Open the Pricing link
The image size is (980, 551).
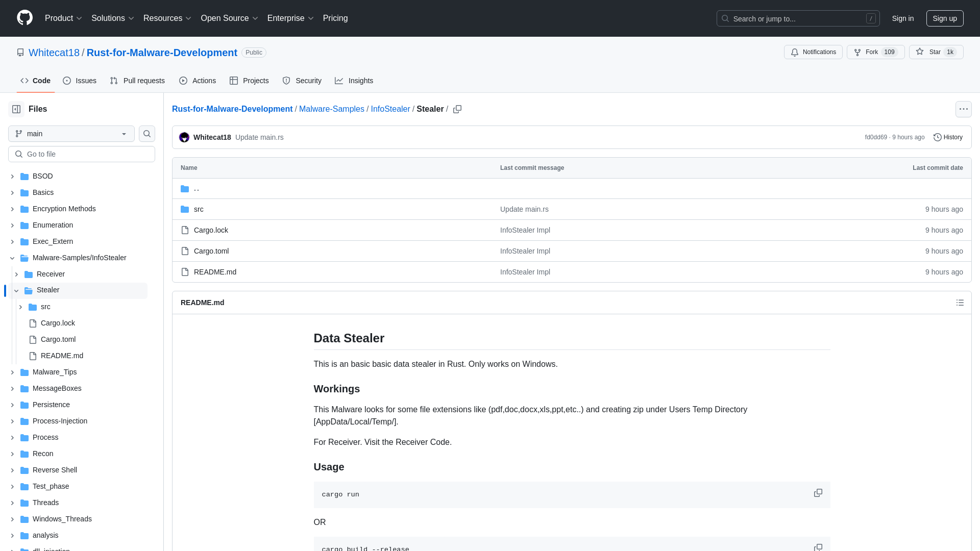(335, 18)
